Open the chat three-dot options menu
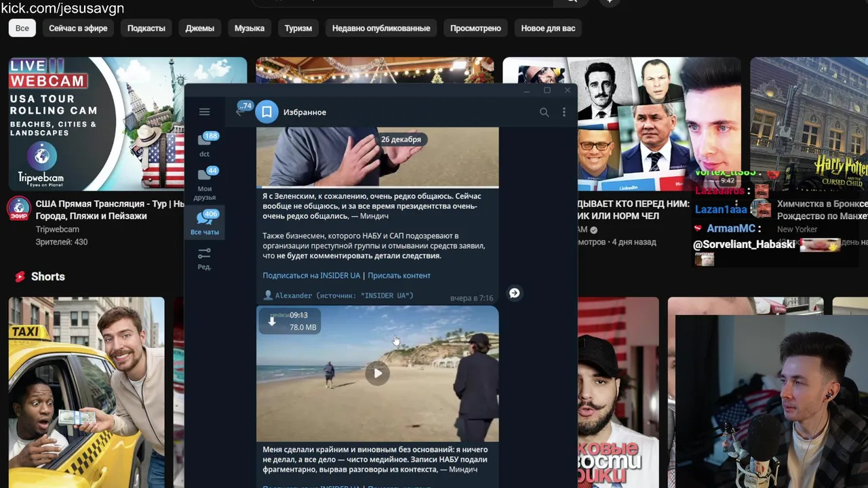The height and width of the screenshot is (488, 868). point(564,113)
